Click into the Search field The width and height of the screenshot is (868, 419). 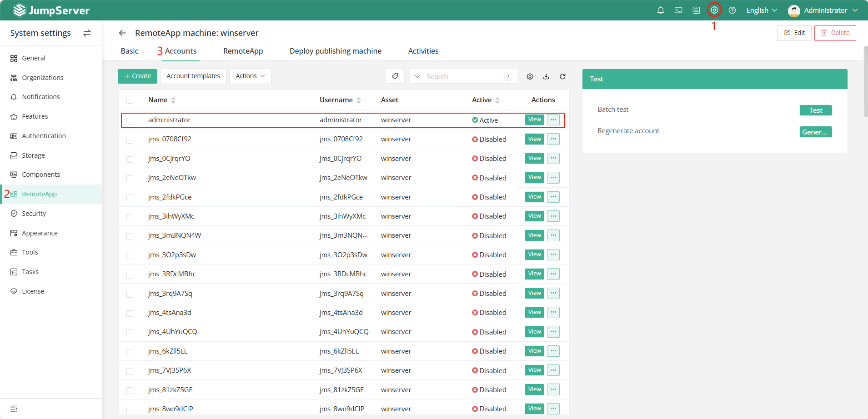click(464, 76)
